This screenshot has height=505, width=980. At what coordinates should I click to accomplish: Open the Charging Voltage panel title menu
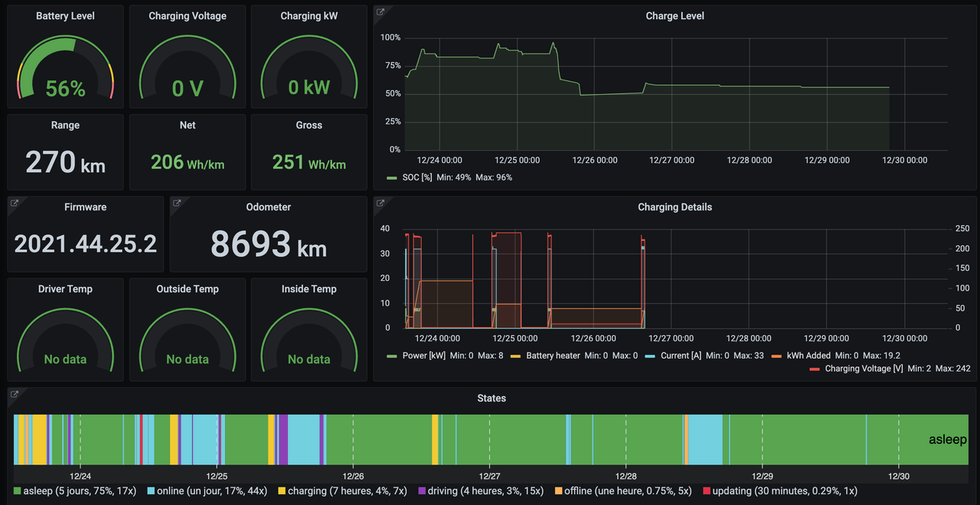(188, 16)
